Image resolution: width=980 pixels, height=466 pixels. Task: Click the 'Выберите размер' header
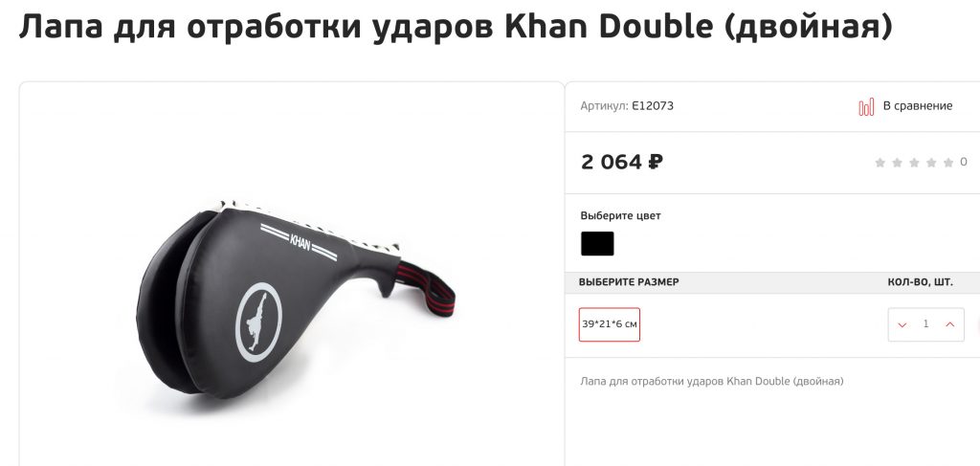pyautogui.click(x=629, y=282)
